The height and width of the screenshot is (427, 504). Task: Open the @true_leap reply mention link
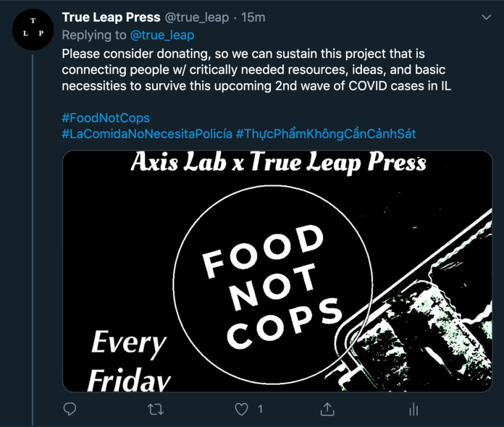point(162,35)
